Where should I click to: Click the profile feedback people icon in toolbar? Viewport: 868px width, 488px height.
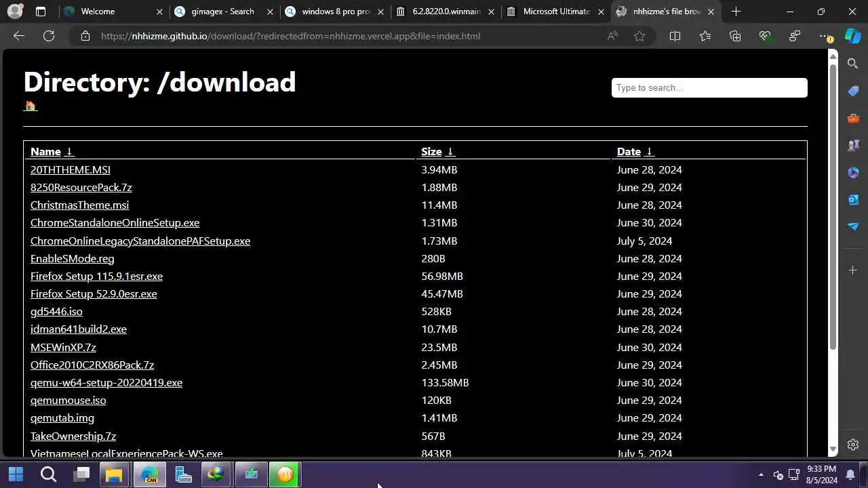[795, 36]
